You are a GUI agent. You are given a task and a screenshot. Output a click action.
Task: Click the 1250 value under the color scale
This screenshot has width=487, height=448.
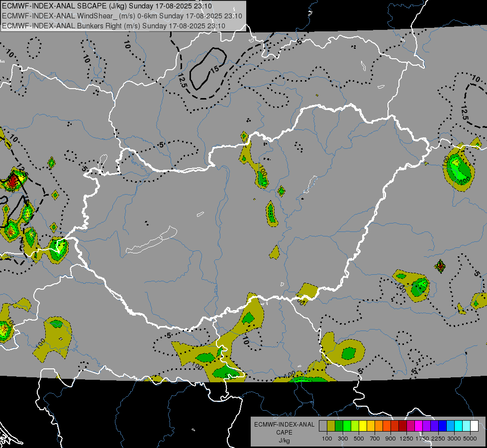tap(406, 439)
